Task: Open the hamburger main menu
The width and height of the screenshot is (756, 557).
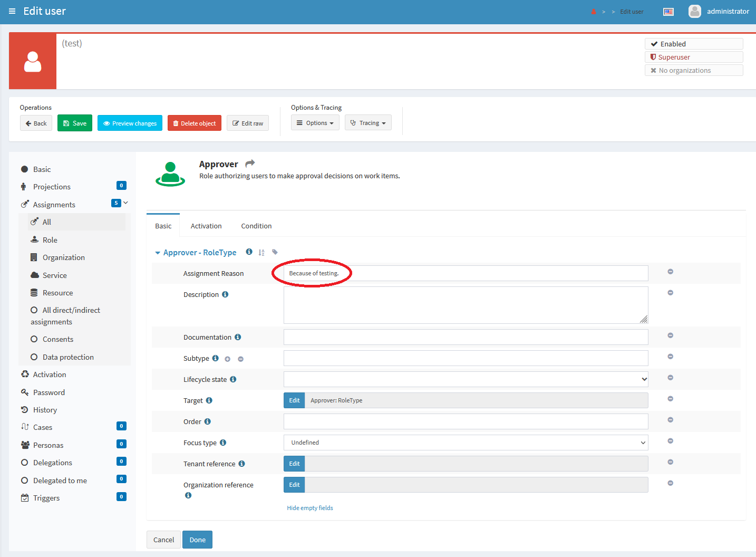Action: tap(12, 11)
